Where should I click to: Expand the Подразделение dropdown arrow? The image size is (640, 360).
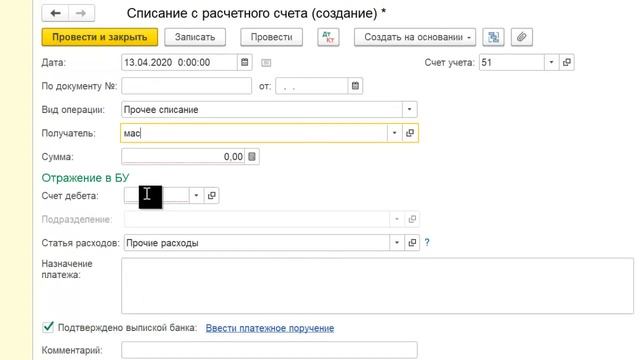point(397,219)
